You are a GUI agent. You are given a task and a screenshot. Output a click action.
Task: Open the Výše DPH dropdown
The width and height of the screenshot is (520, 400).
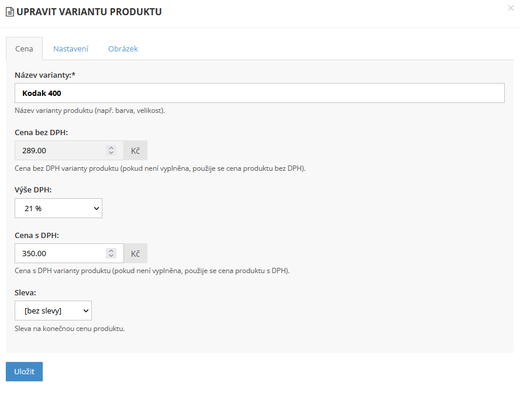pyautogui.click(x=58, y=208)
